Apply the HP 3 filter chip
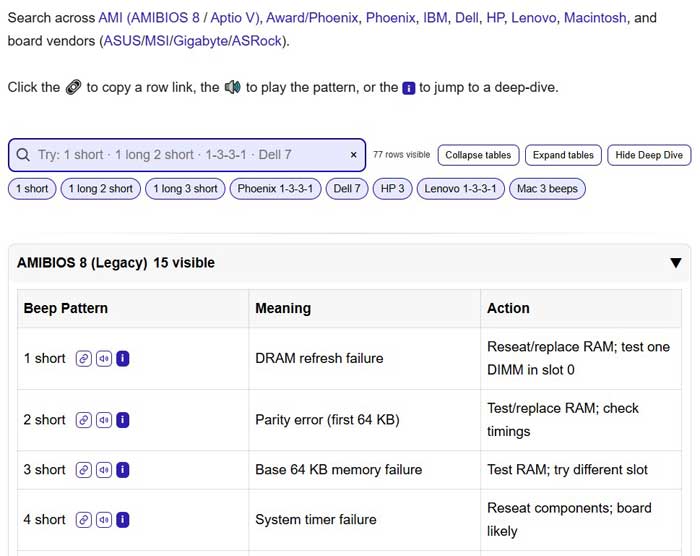The image size is (700, 556). 392,188
